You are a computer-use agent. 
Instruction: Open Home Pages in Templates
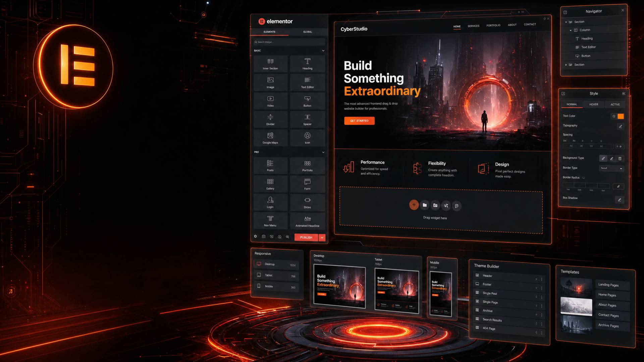tap(612, 295)
